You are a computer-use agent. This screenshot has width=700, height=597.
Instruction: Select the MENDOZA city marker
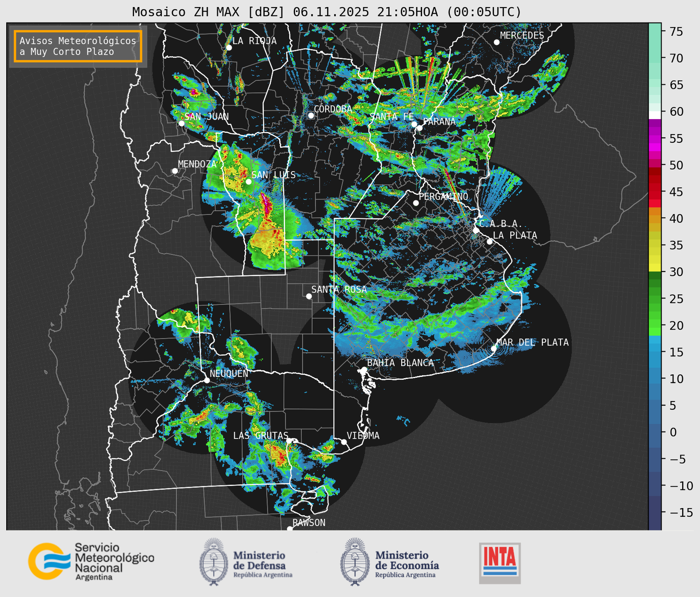click(175, 171)
